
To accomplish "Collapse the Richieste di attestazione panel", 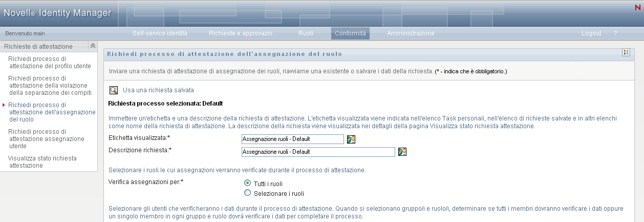I will (93, 46).
